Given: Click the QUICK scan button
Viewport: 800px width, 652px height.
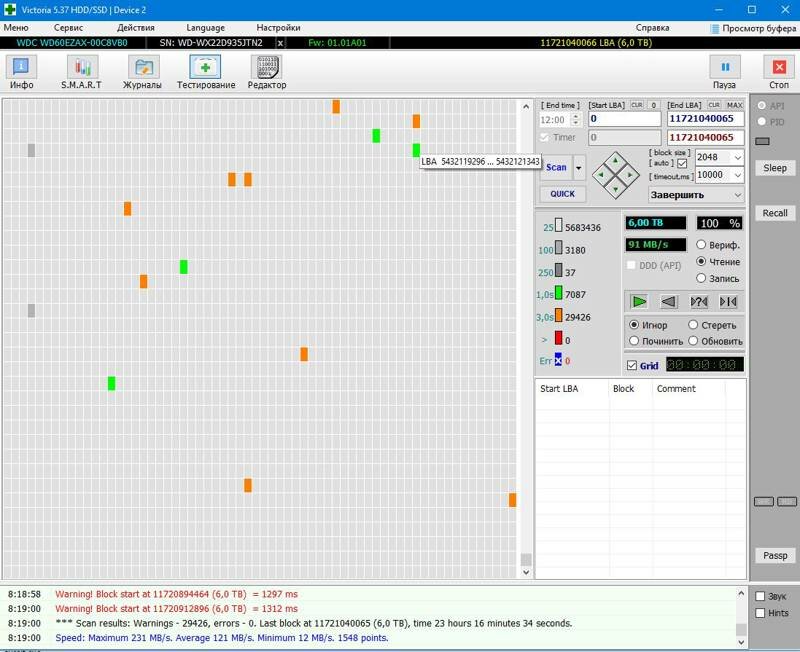Looking at the screenshot, I should point(563,194).
